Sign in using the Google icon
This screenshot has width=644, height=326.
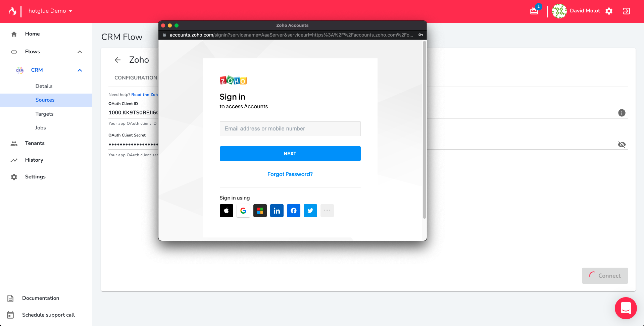pos(243,211)
